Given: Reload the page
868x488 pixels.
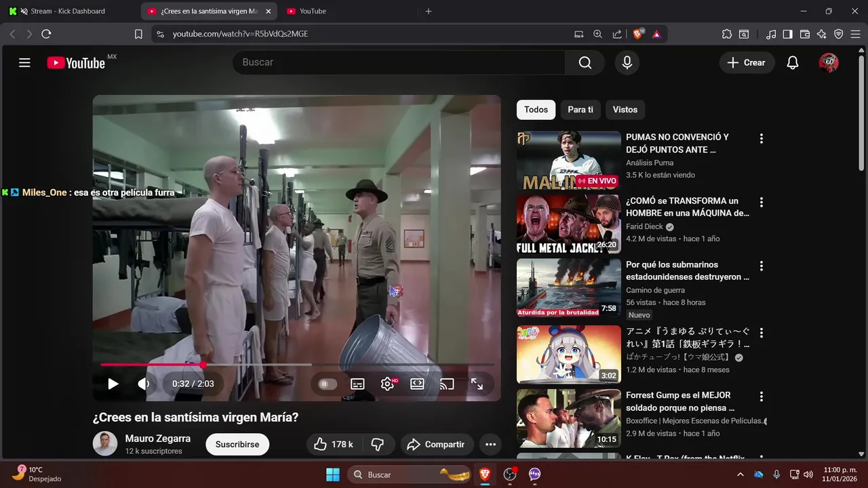Looking at the screenshot, I should (46, 34).
